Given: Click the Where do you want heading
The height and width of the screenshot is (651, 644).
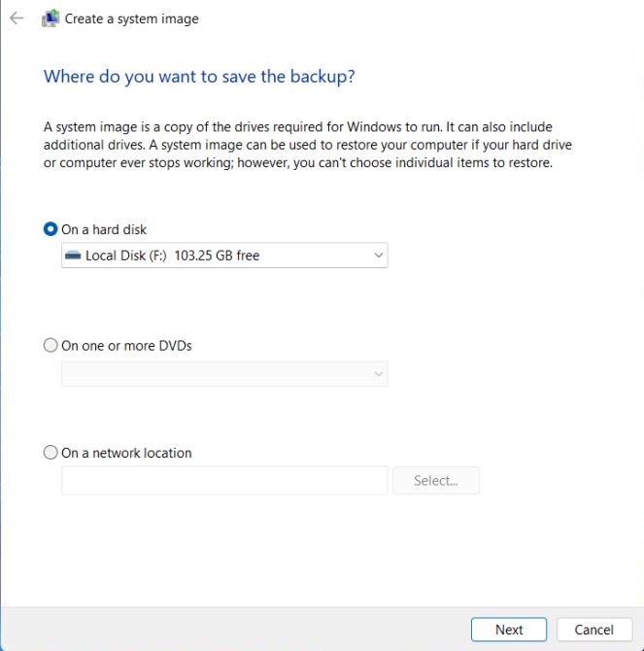Looking at the screenshot, I should click(x=199, y=77).
